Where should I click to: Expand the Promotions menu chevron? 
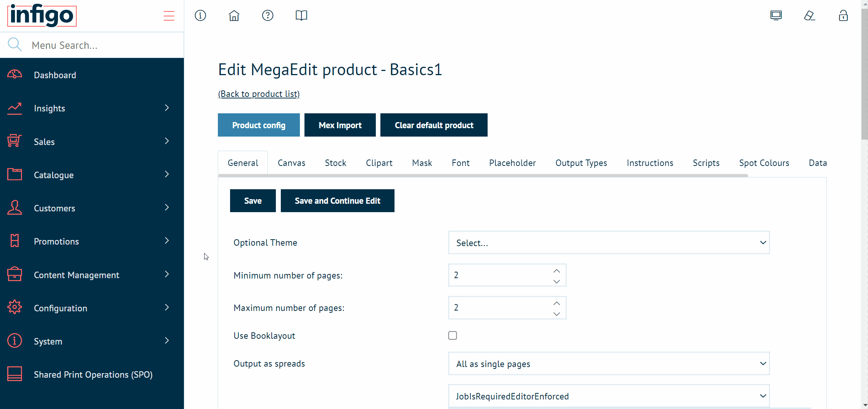(167, 241)
